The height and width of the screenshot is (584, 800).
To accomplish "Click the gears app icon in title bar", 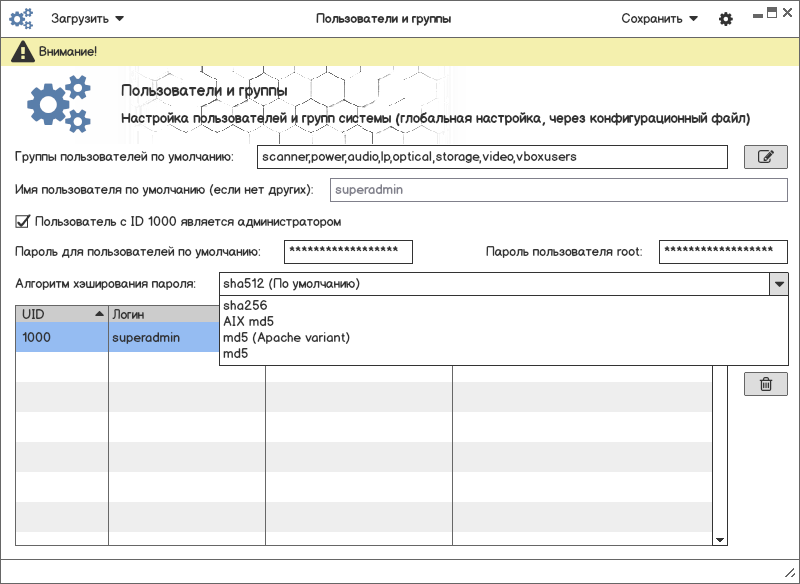I will click(x=21, y=18).
